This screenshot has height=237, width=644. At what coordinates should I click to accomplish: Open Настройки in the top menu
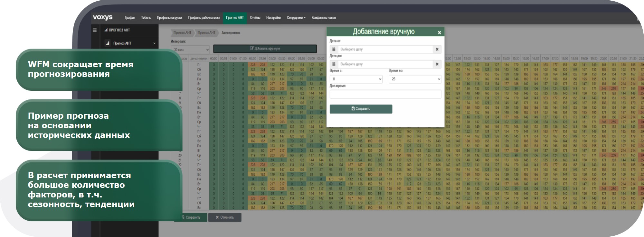pyautogui.click(x=273, y=18)
